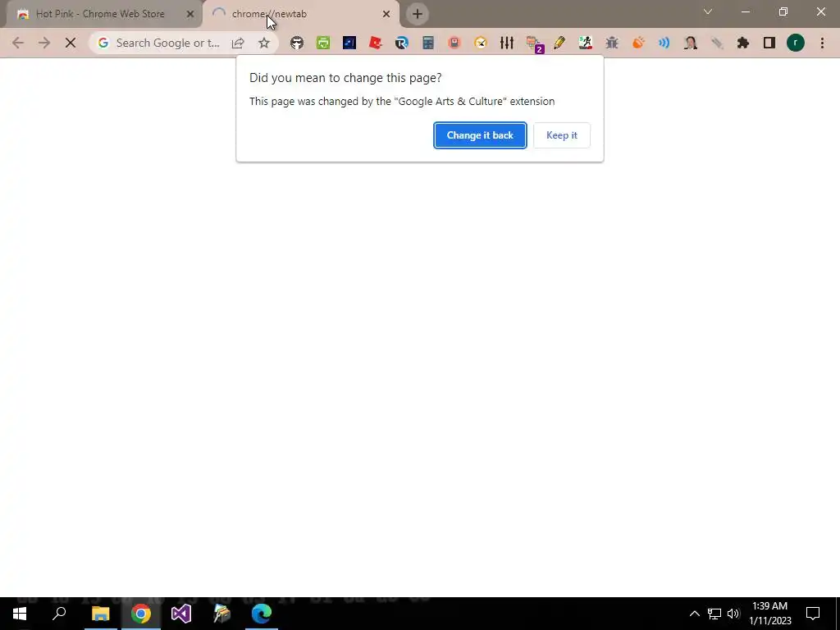Open the red tilted square extension

click(376, 43)
